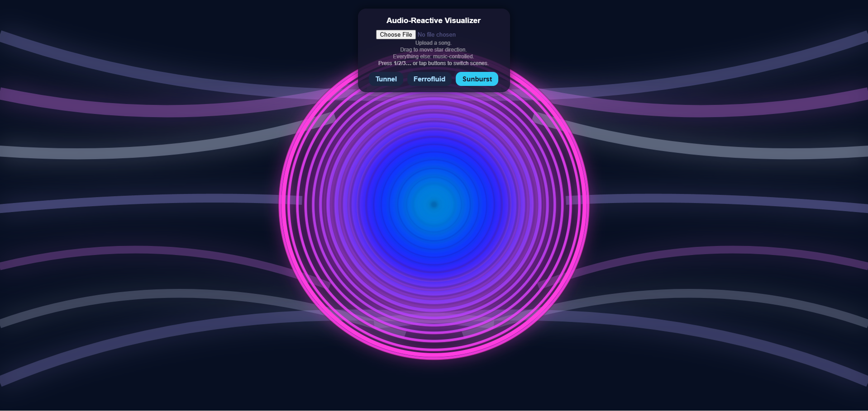Click the teal glow just right of sunburst center
Screen dimensions: 868x411
(x=448, y=204)
